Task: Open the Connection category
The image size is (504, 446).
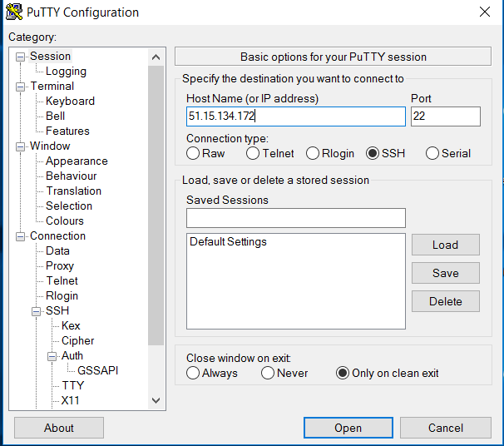Action: pyautogui.click(x=57, y=235)
